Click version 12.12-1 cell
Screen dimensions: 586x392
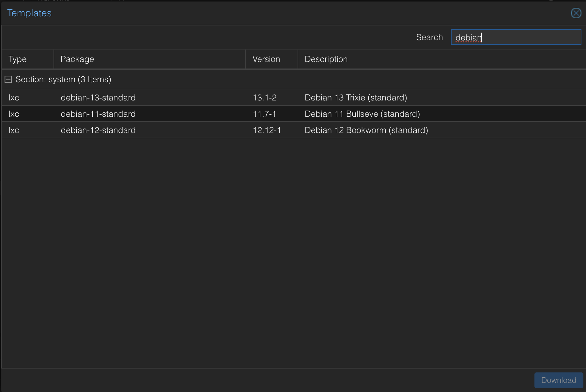pos(267,130)
